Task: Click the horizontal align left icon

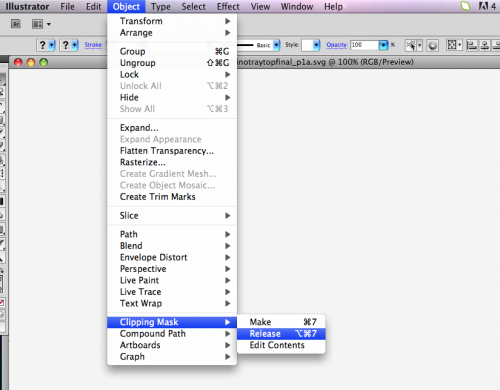Action: (472, 45)
